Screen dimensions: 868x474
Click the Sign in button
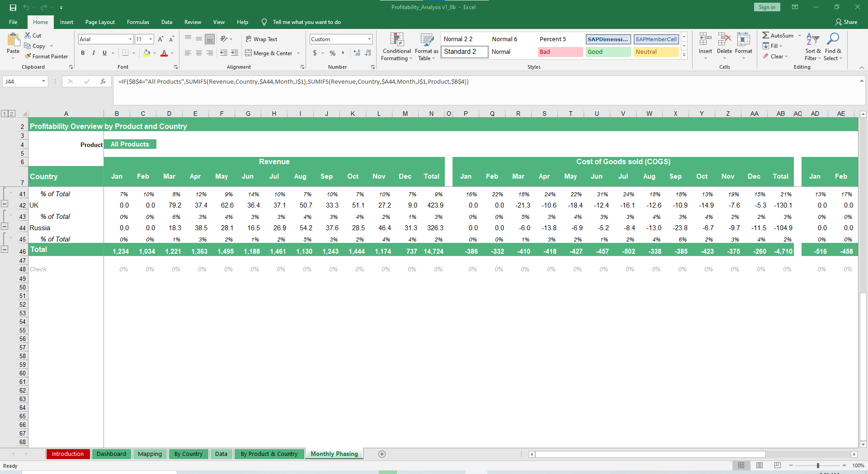pyautogui.click(x=766, y=7)
